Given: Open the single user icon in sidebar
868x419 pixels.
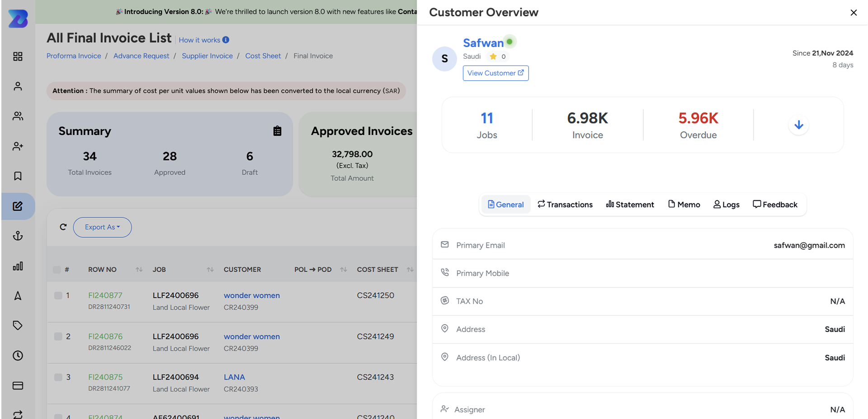Looking at the screenshot, I should click(x=18, y=86).
